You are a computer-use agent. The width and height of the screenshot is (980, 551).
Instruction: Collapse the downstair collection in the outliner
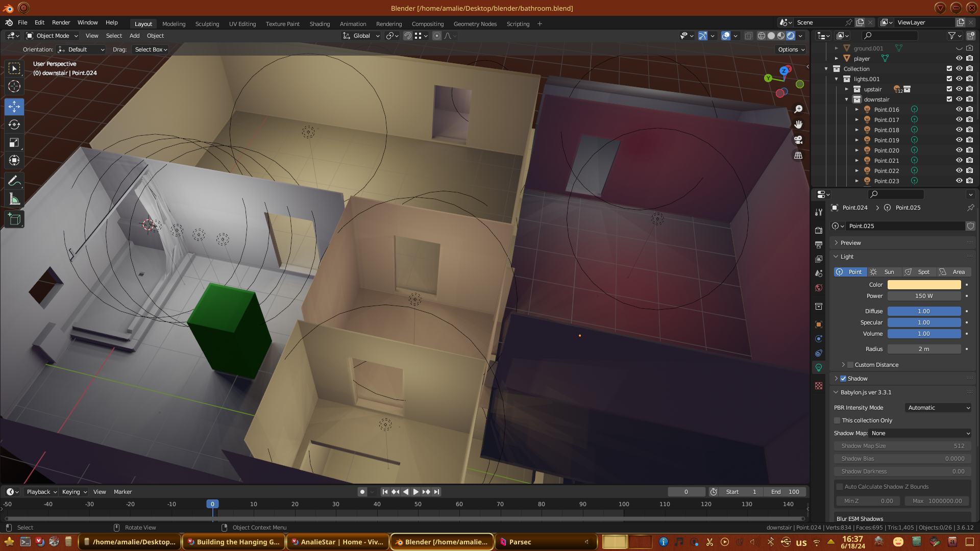click(847, 99)
